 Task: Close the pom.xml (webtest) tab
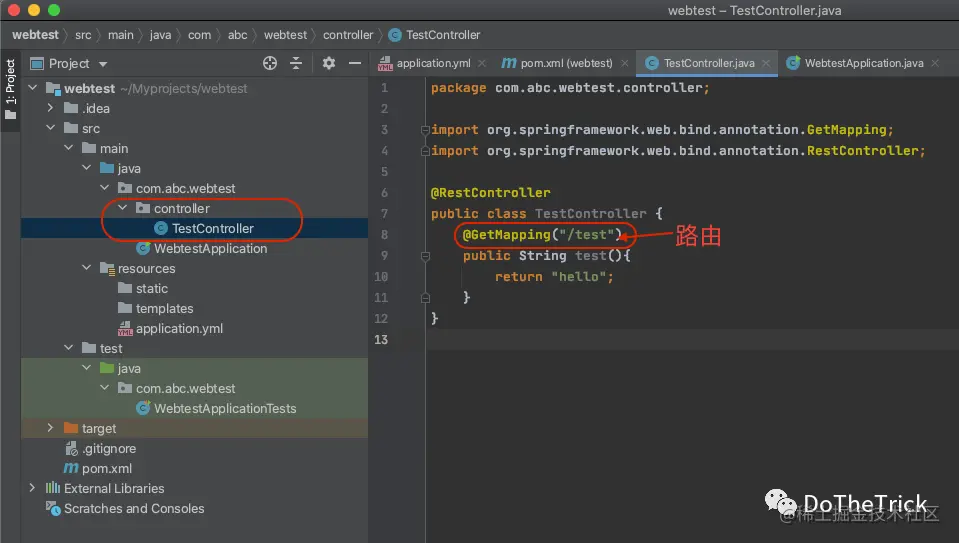point(624,63)
